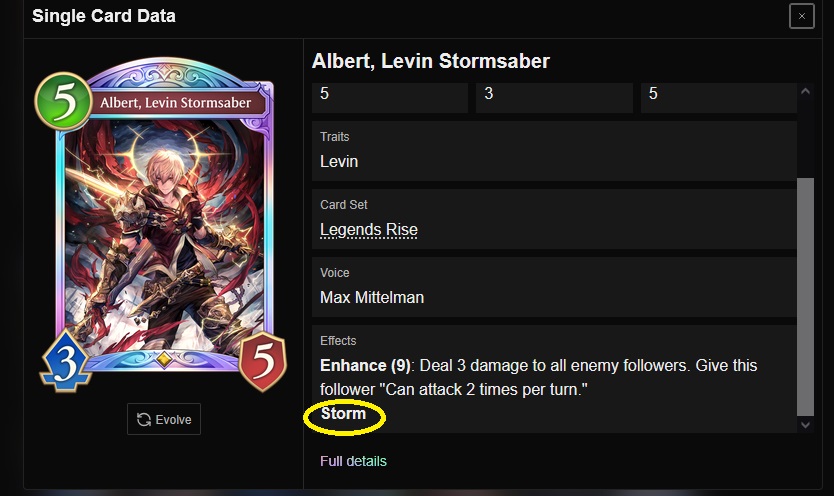
Task: Click the yellow gem at card bottom
Action: coord(164,359)
